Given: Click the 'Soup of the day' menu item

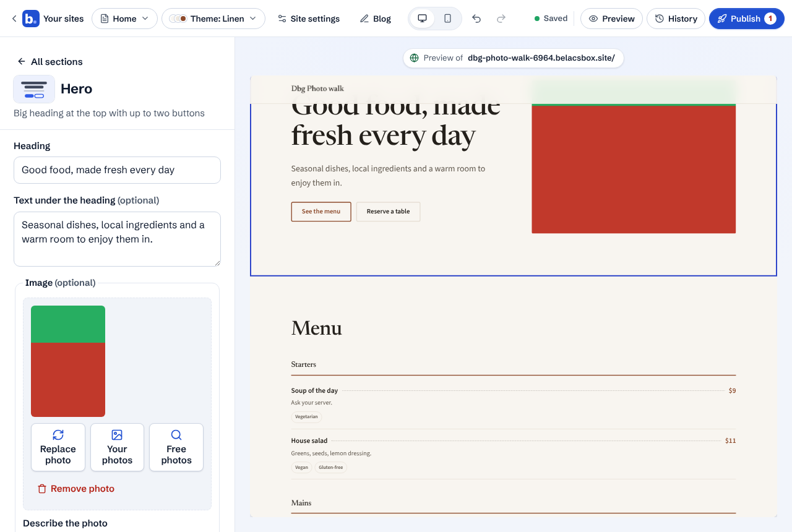Looking at the screenshot, I should point(314,391).
